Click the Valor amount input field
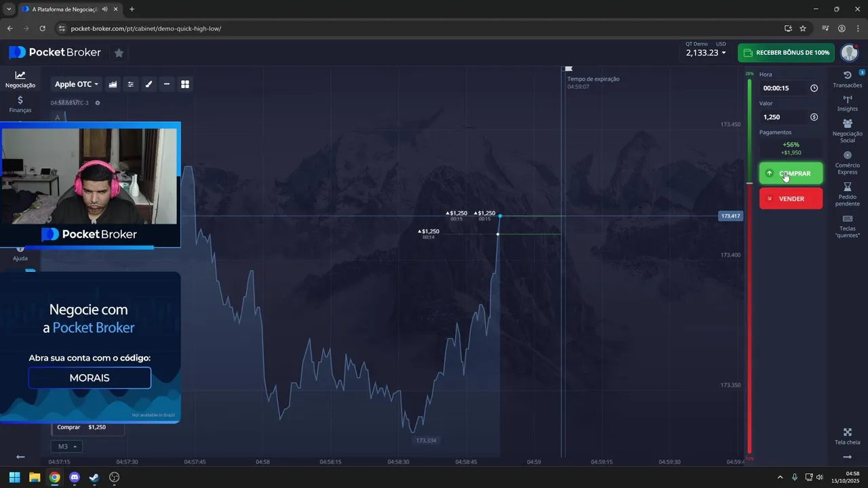868x488 pixels. click(x=791, y=117)
